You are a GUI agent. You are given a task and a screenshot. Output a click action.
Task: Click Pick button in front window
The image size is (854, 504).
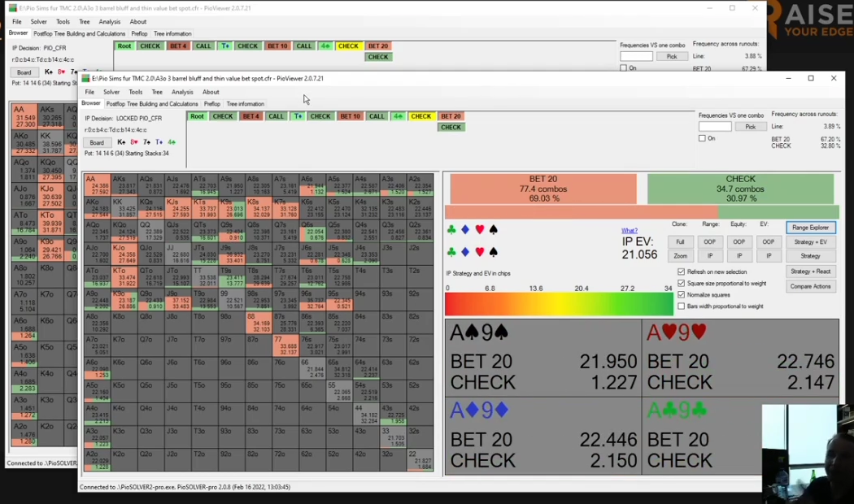click(x=750, y=127)
